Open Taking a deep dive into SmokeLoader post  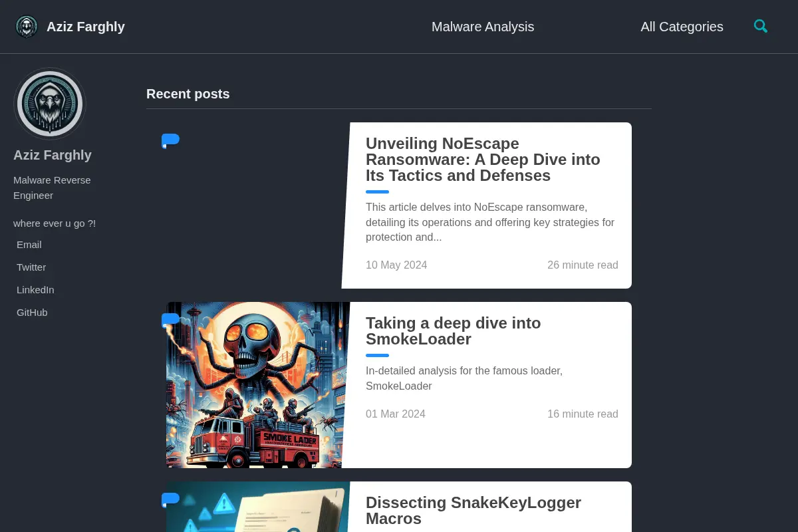tap(453, 331)
